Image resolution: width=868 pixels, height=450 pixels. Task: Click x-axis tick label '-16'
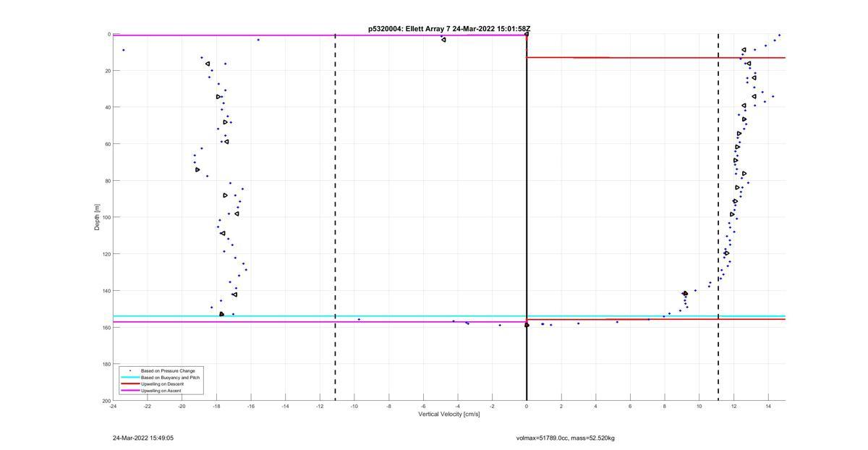pos(251,407)
